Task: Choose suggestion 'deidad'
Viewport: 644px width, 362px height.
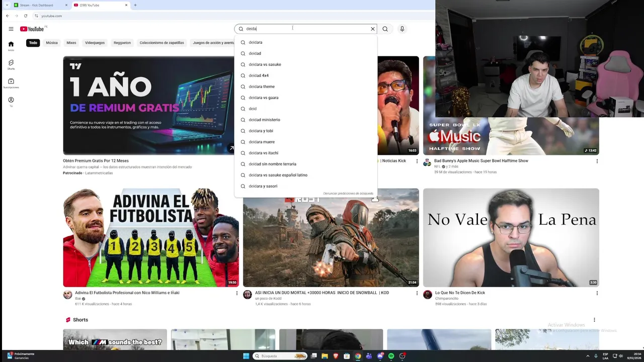Action: 306,53
